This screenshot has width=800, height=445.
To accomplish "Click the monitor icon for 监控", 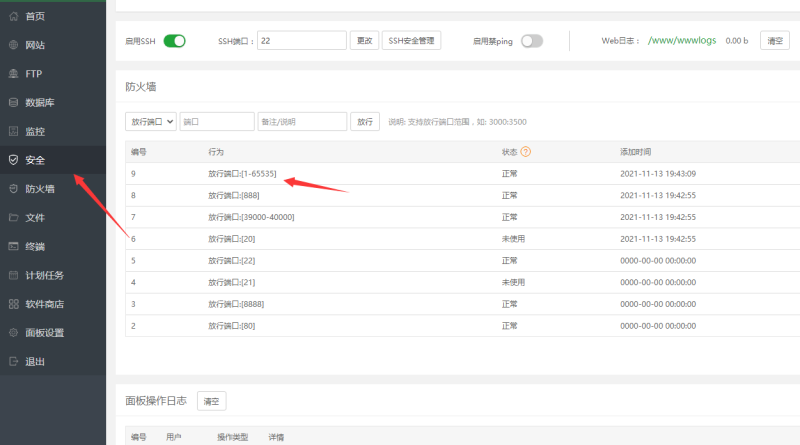I will 13,131.
